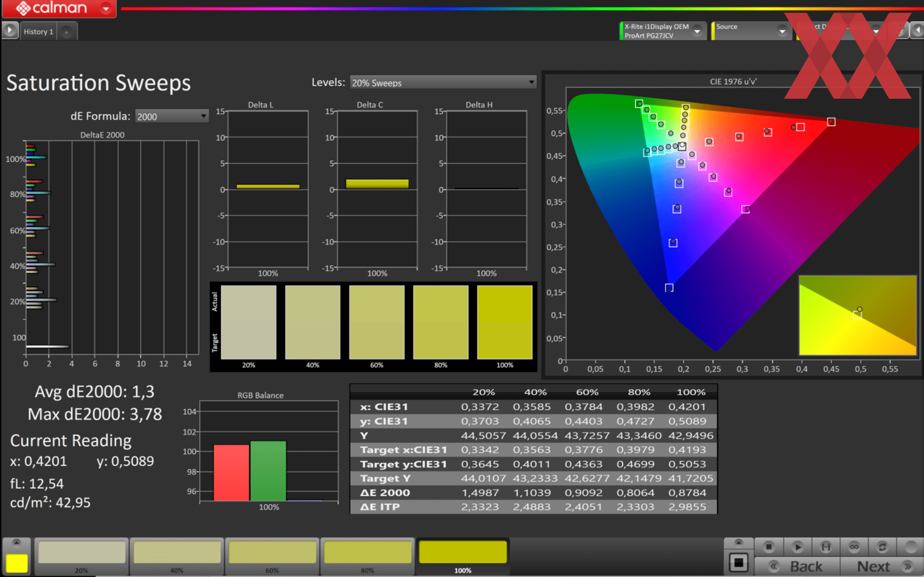Click the ΔE ITP value 2,9855

click(x=687, y=507)
